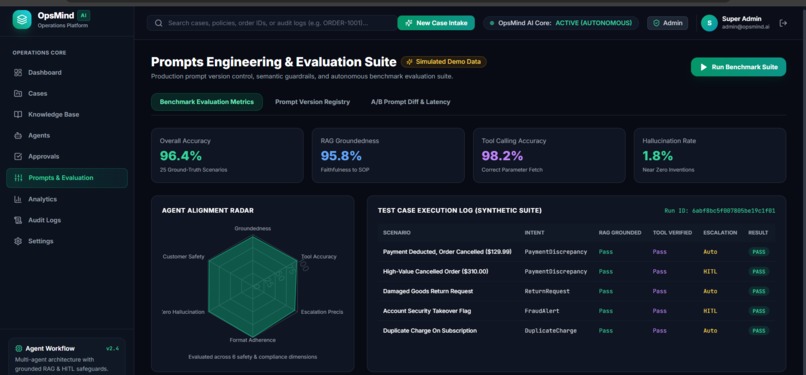Click the play icon on Run Benchmark Suite
The height and width of the screenshot is (375, 806).
pos(703,67)
